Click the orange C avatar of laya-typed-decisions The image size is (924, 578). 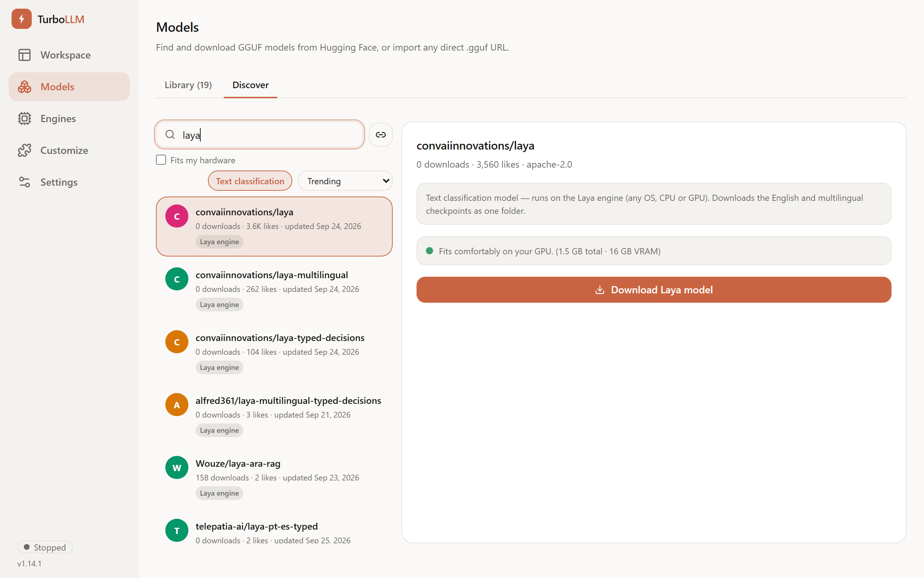[177, 342]
